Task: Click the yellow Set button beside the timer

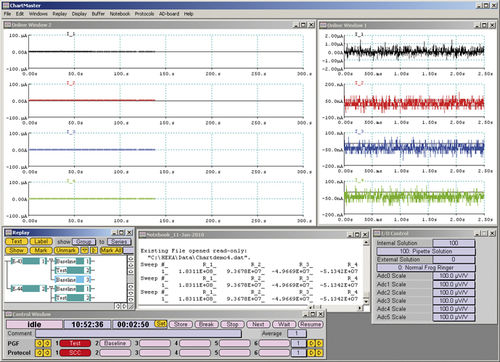Action: click(x=161, y=324)
